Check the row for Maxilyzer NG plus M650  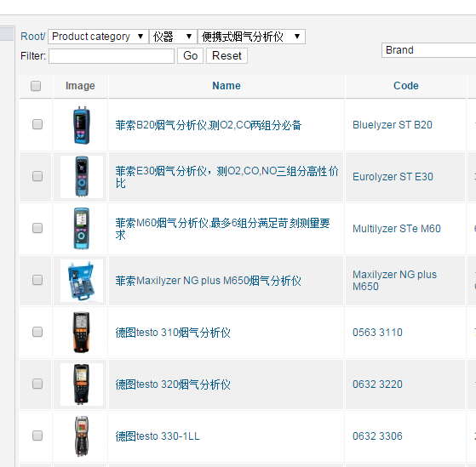click(37, 280)
